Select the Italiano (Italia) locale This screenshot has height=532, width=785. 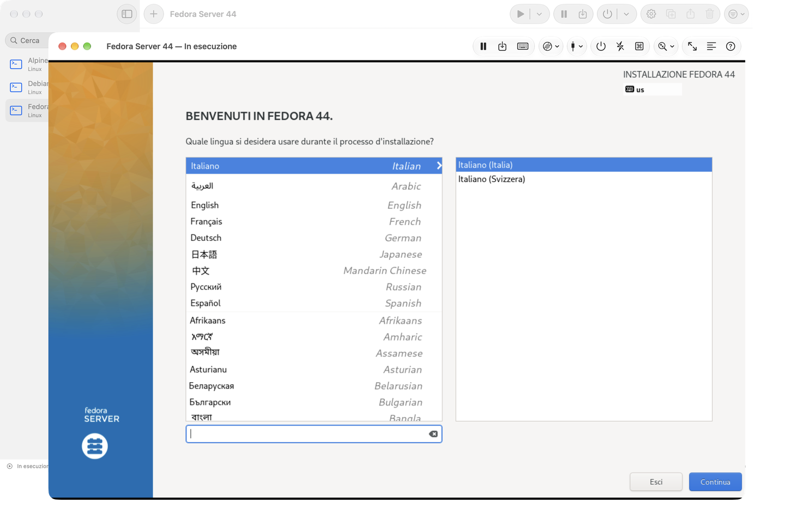pos(584,165)
